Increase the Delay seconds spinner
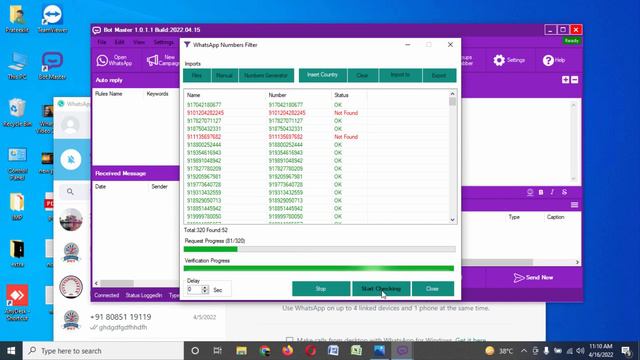The width and height of the screenshot is (640, 360). (x=204, y=287)
